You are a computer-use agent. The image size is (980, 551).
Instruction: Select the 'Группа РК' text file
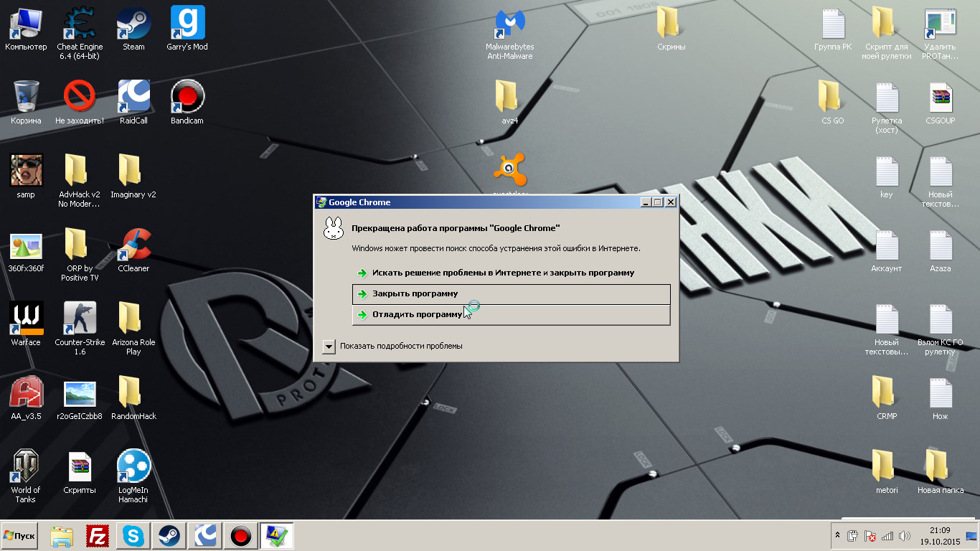(833, 29)
